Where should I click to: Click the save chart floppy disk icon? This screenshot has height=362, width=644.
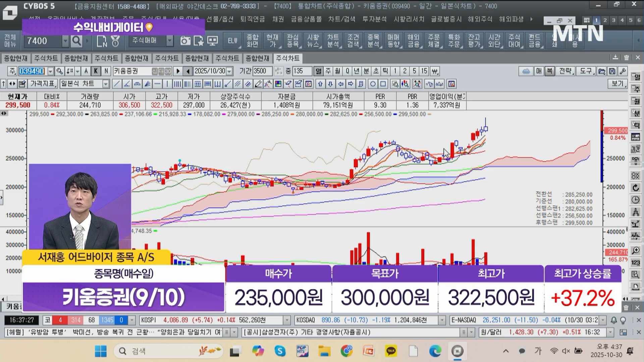612,71
